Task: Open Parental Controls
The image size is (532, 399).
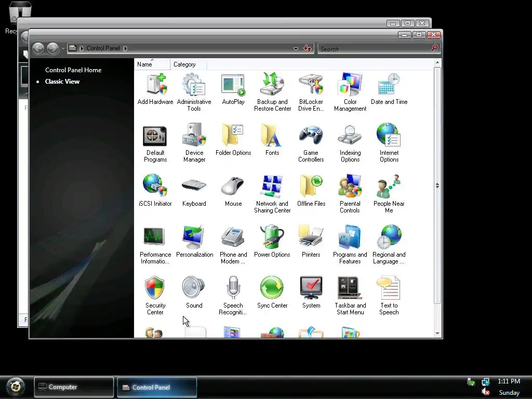Action: coord(350,194)
